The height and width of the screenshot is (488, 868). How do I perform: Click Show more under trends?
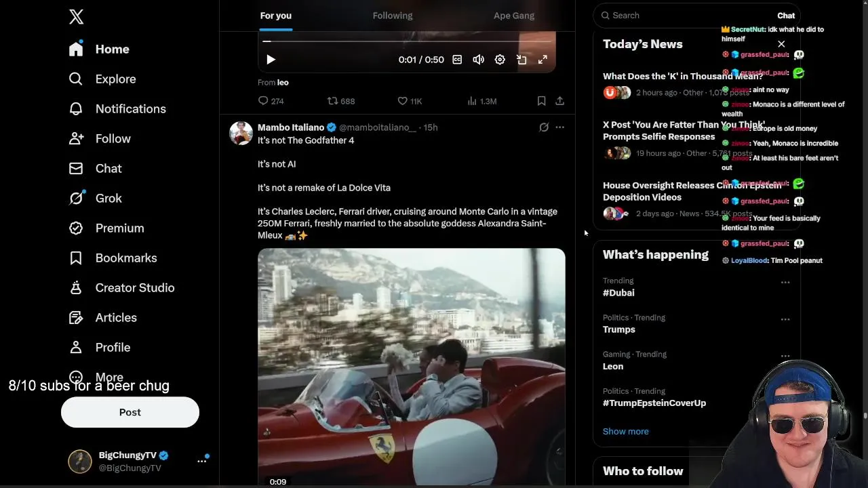click(625, 431)
